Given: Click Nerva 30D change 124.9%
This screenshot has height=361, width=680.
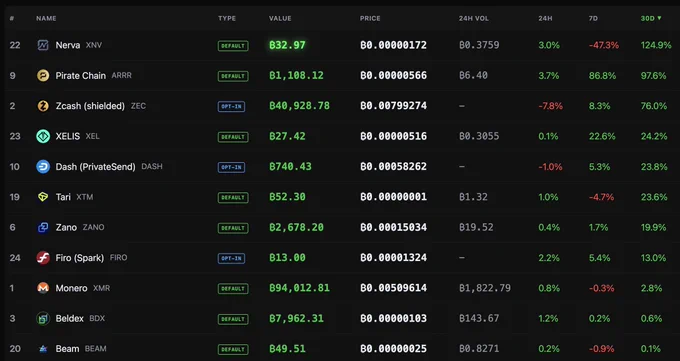Looking at the screenshot, I should [x=656, y=45].
